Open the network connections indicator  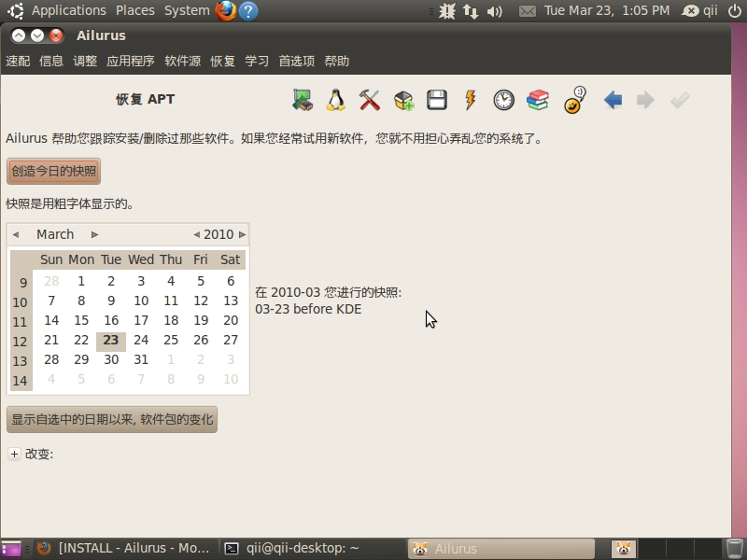point(471,10)
